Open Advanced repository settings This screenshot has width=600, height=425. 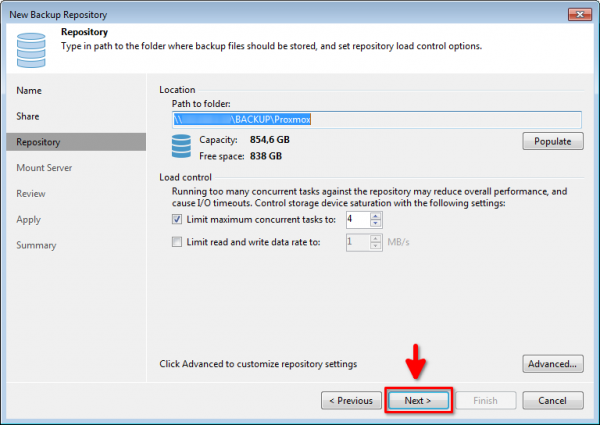click(552, 364)
